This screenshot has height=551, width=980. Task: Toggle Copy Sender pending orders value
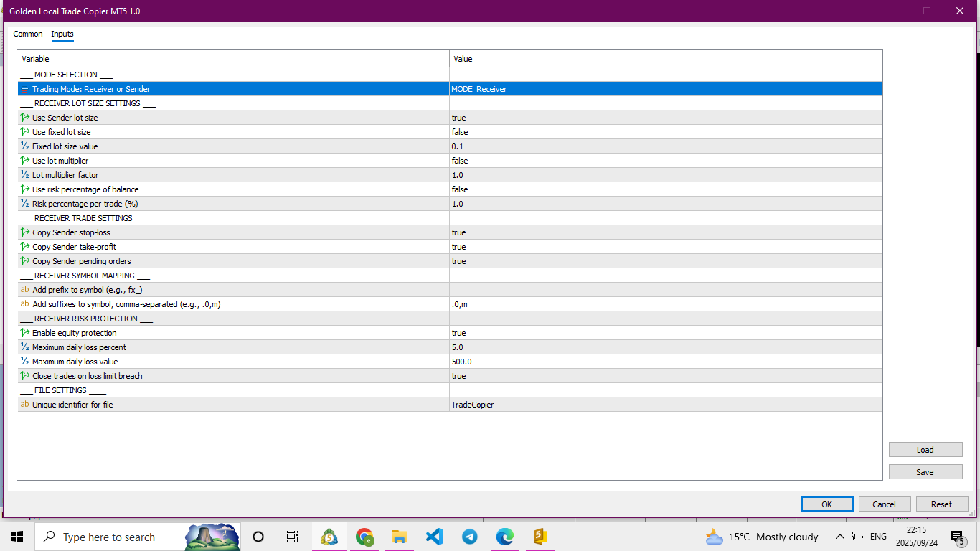coord(665,261)
